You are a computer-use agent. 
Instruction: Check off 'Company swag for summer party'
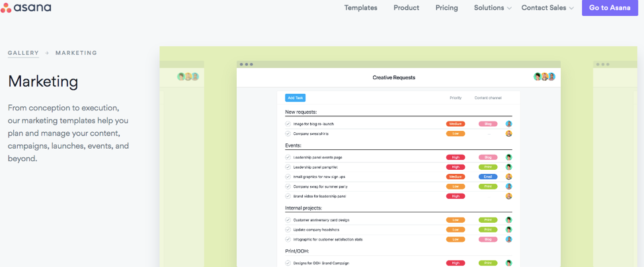[288, 186]
